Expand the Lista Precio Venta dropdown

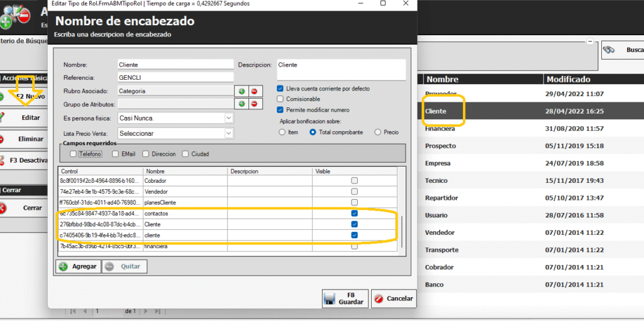[228, 133]
